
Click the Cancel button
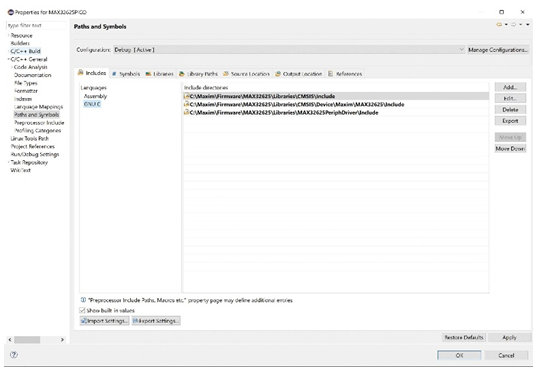pyautogui.click(x=506, y=355)
